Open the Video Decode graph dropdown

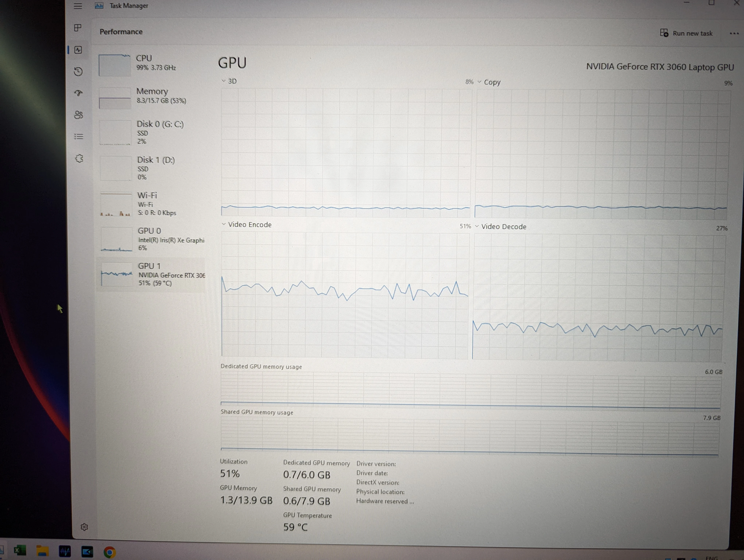pos(501,227)
